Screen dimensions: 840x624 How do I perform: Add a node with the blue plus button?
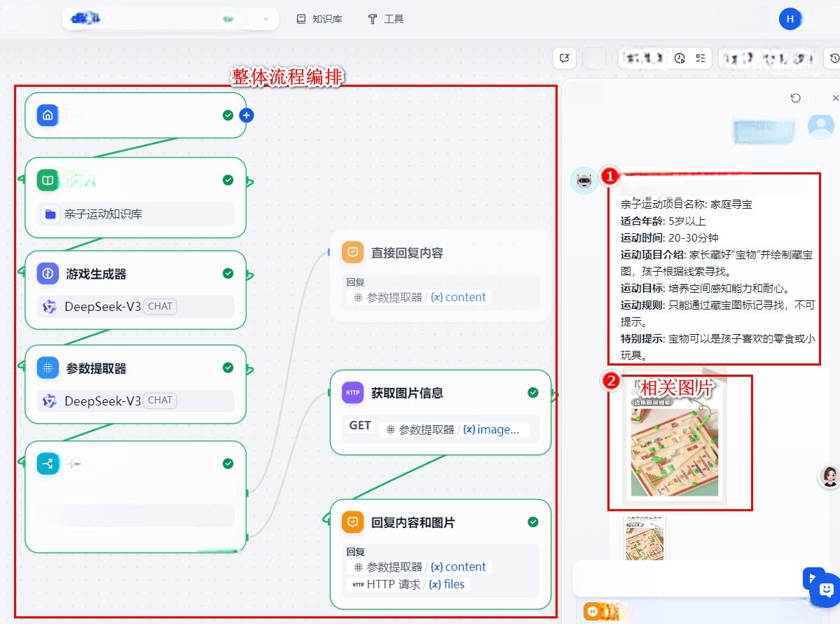(247, 115)
